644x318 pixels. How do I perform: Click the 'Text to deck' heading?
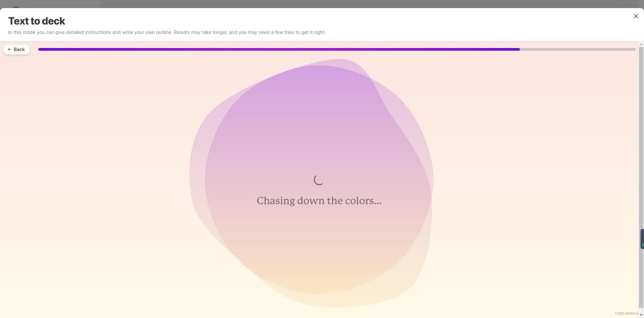pyautogui.click(x=37, y=21)
